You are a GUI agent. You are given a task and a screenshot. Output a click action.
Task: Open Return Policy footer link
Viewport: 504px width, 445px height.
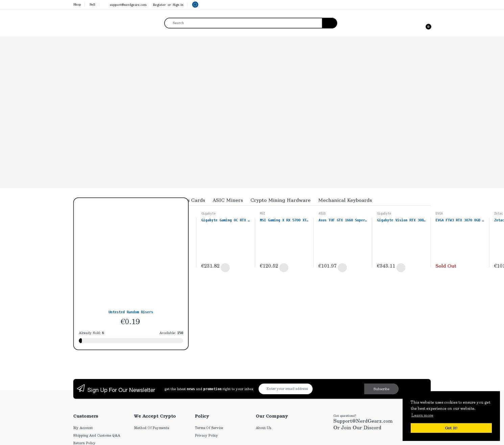84,443
